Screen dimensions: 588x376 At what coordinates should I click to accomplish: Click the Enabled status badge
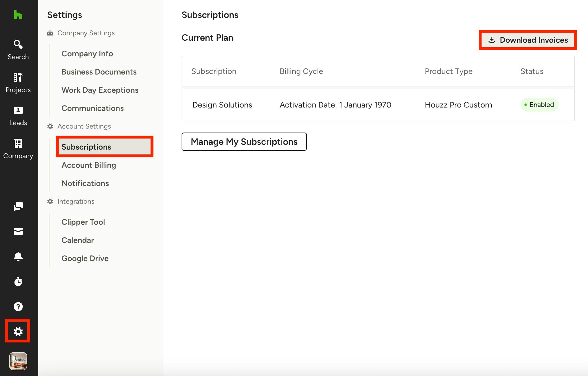539,105
